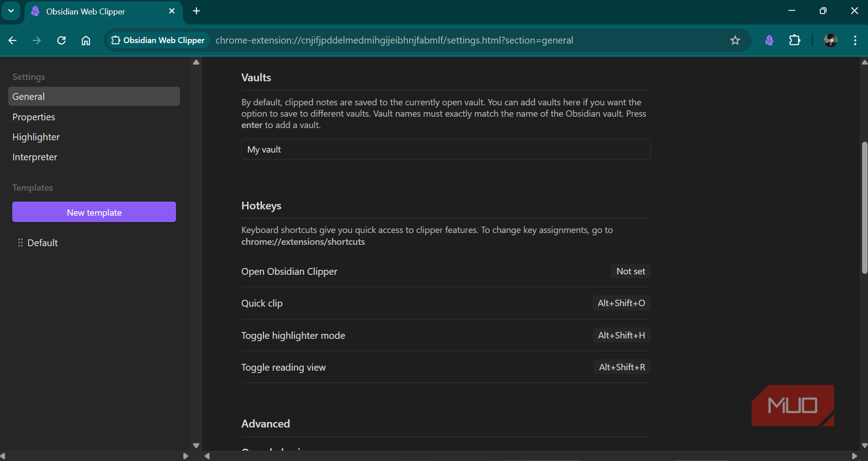868x461 pixels.
Task: Click the Alt+Shift+R reading view hotkey
Action: 622,367
